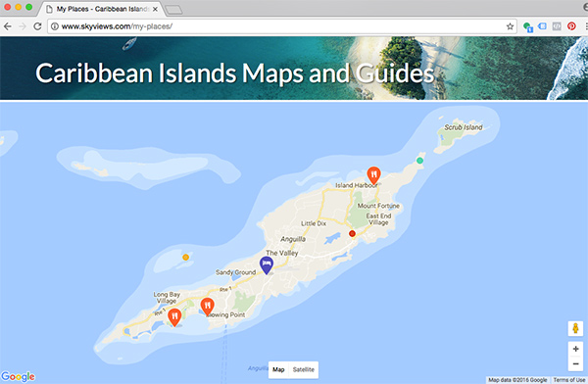
Task: Activate Street View pegman icon
Action: pos(575,328)
